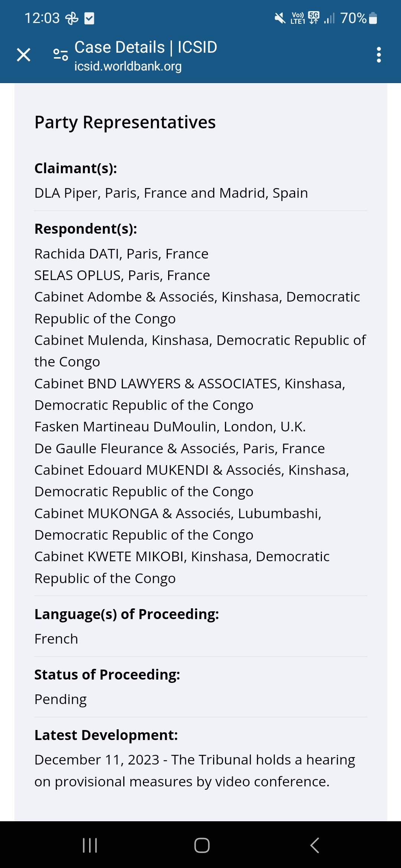Tap the Pending status text
The image size is (401, 868).
point(61,699)
